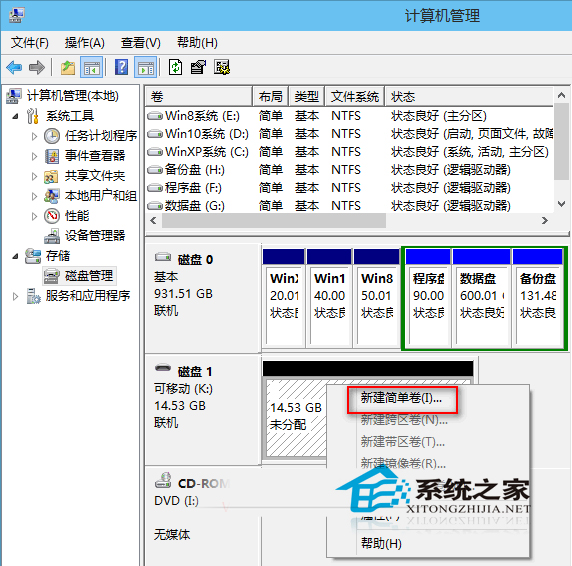Toggle the show/hide action pane icon
This screenshot has height=566, width=572.
[146, 67]
